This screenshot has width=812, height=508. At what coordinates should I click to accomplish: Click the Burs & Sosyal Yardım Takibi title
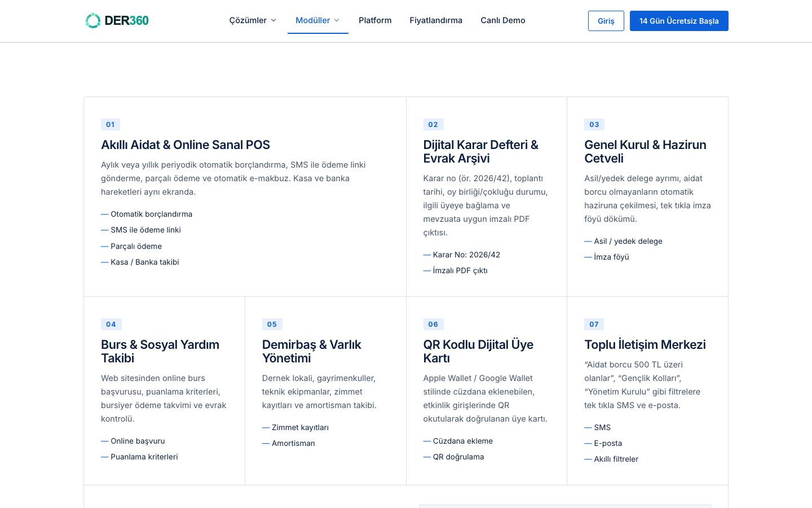[x=160, y=352]
